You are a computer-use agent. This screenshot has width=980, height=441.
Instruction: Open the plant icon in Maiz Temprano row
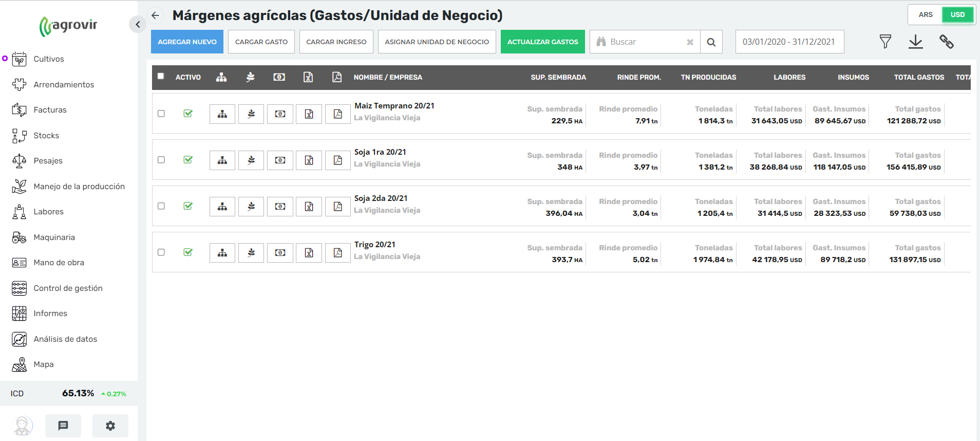(x=251, y=114)
